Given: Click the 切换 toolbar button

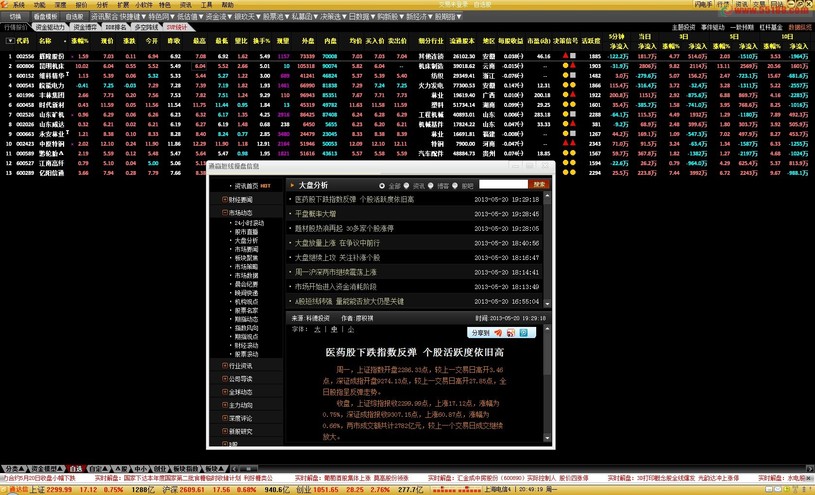Looking at the screenshot, I should tap(15, 17).
